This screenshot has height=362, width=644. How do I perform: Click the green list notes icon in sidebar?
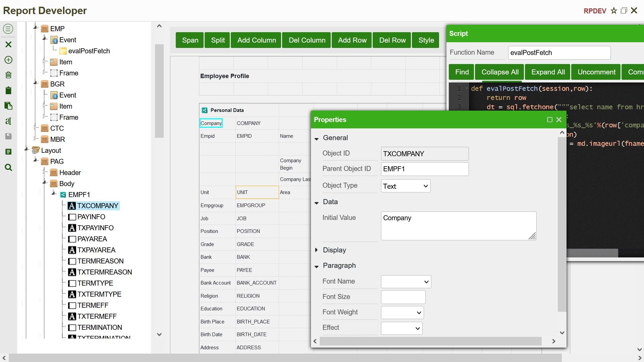pos(8,152)
